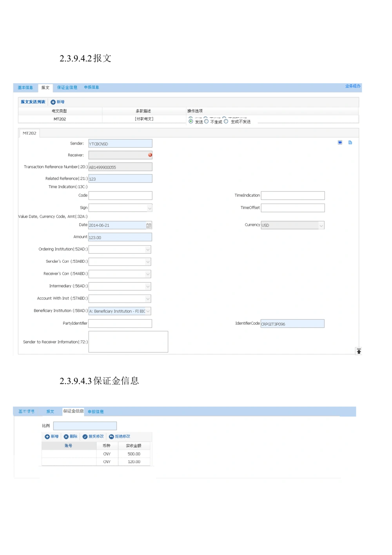The image size is (392, 555).
Task: Click the 报文发送列表 header label
Action: click(33, 102)
